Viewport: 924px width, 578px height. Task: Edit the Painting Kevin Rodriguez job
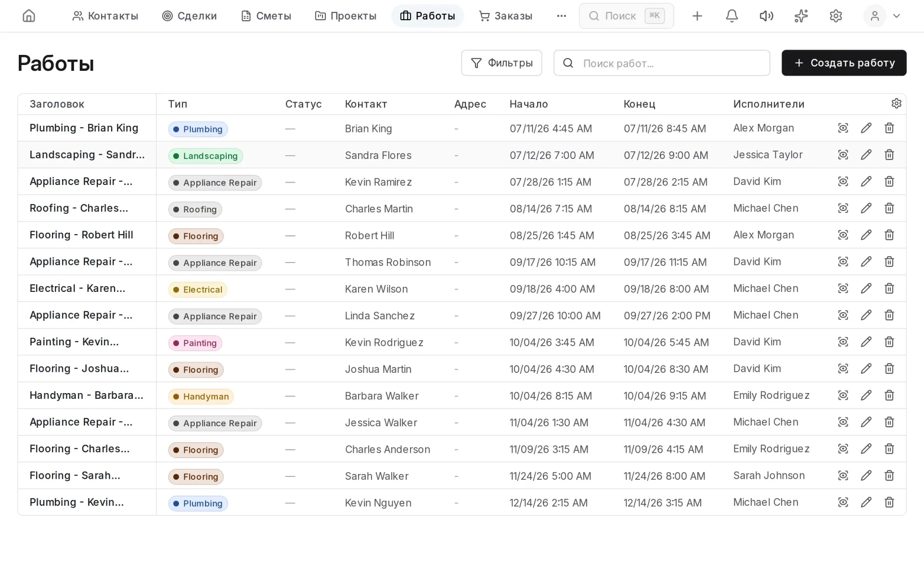click(866, 342)
